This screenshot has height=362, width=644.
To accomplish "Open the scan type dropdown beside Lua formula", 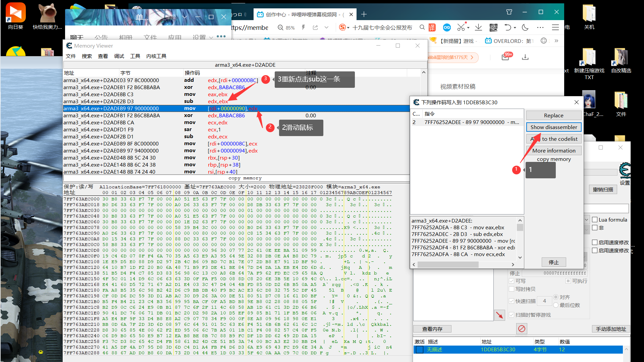I will tap(587, 220).
